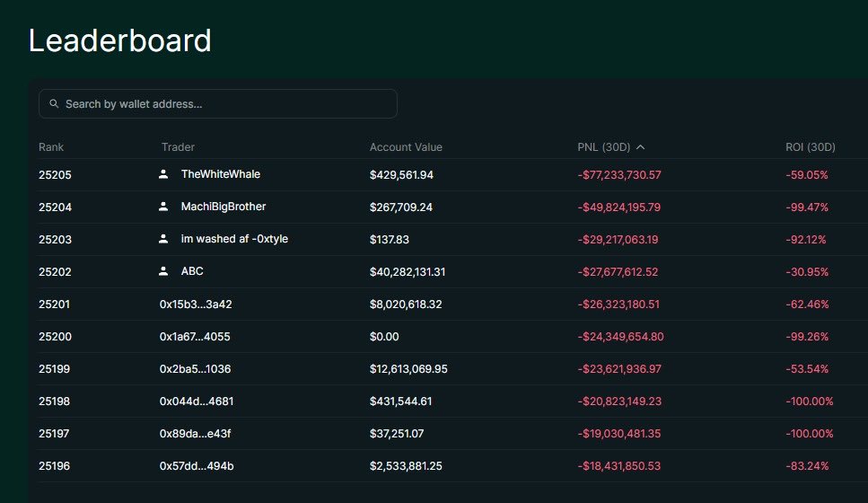
Task: Open trader ABC
Action: (192, 271)
